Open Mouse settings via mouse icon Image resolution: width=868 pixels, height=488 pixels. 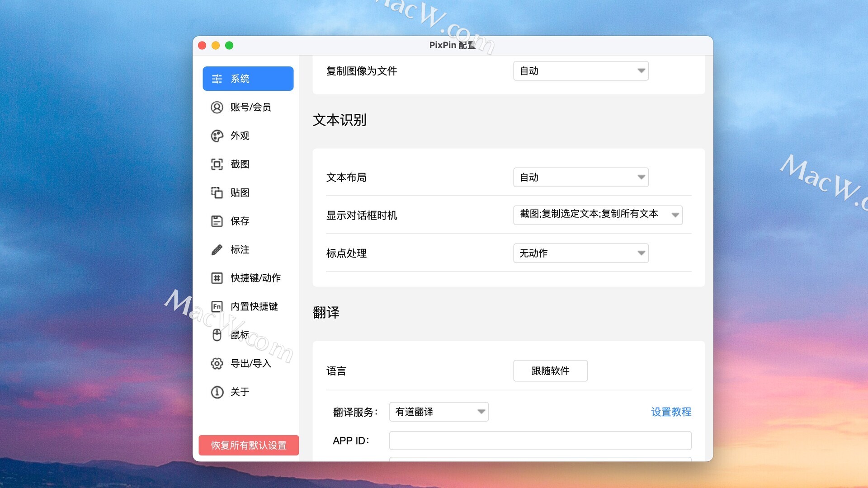pyautogui.click(x=217, y=335)
